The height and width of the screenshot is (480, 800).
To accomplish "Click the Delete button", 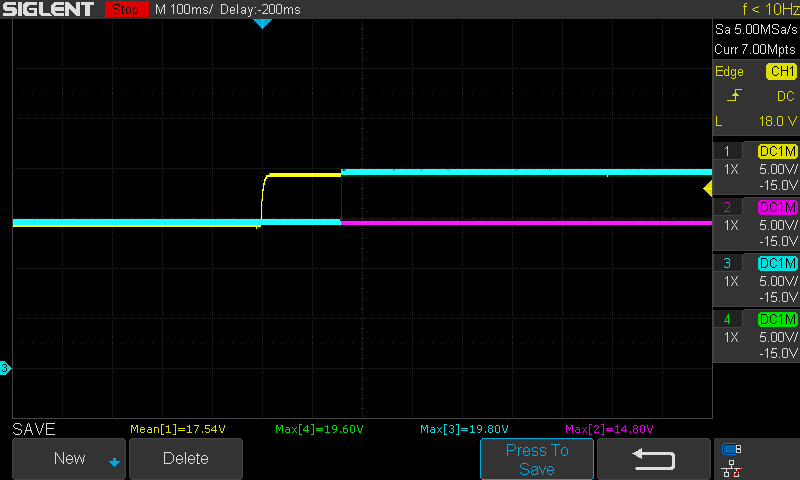I will (x=186, y=459).
